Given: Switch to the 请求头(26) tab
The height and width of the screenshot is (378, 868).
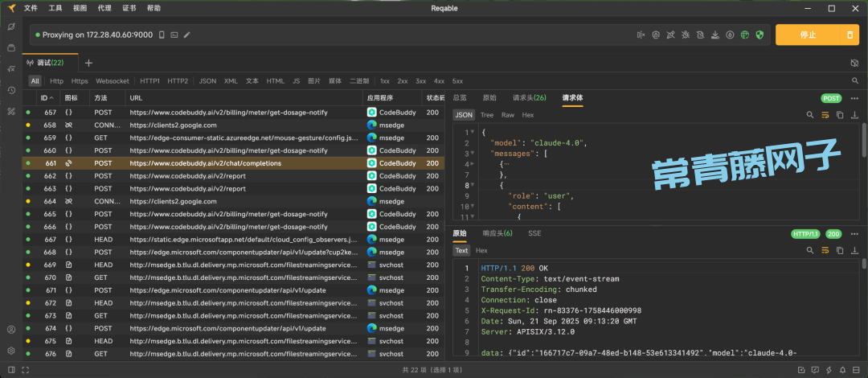Looking at the screenshot, I should (x=529, y=97).
